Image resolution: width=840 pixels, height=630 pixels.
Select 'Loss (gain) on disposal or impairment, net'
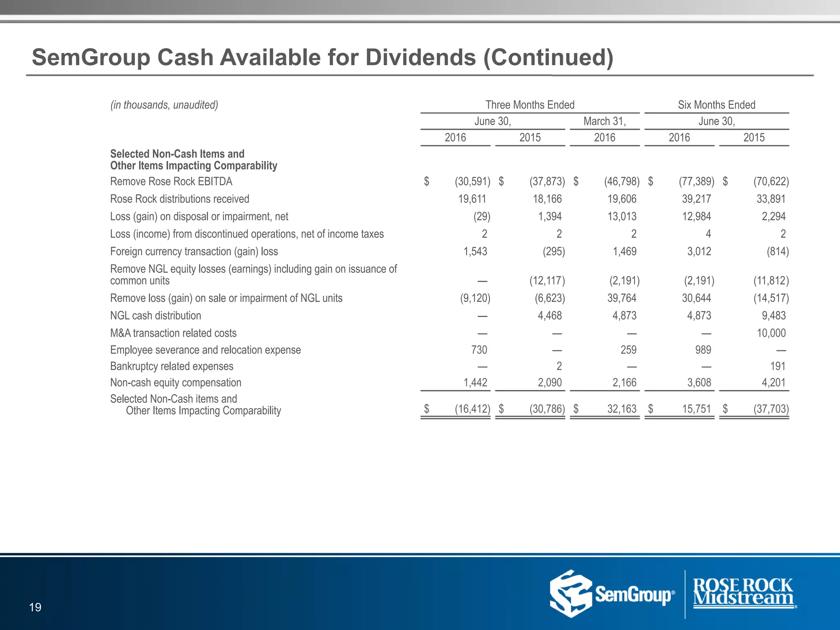pos(199,217)
